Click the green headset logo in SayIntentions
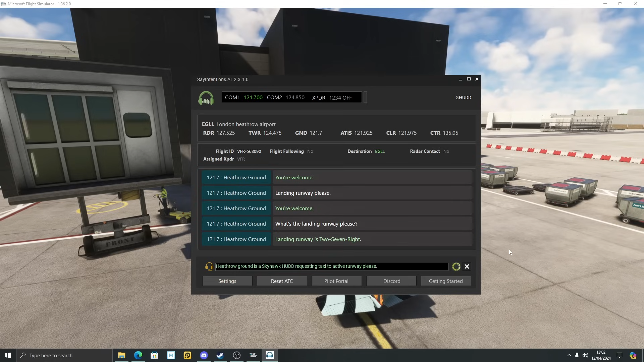Image resolution: width=644 pixels, height=362 pixels. 206,98
